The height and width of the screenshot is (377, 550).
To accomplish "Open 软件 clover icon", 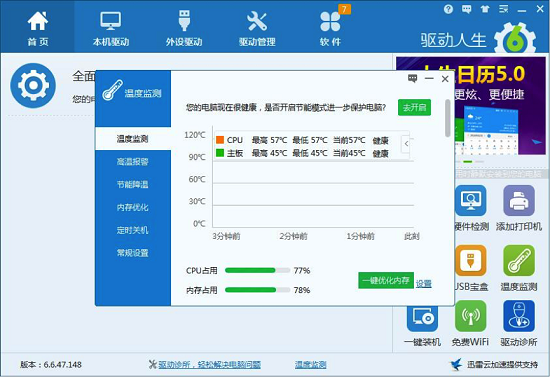I will [x=330, y=21].
